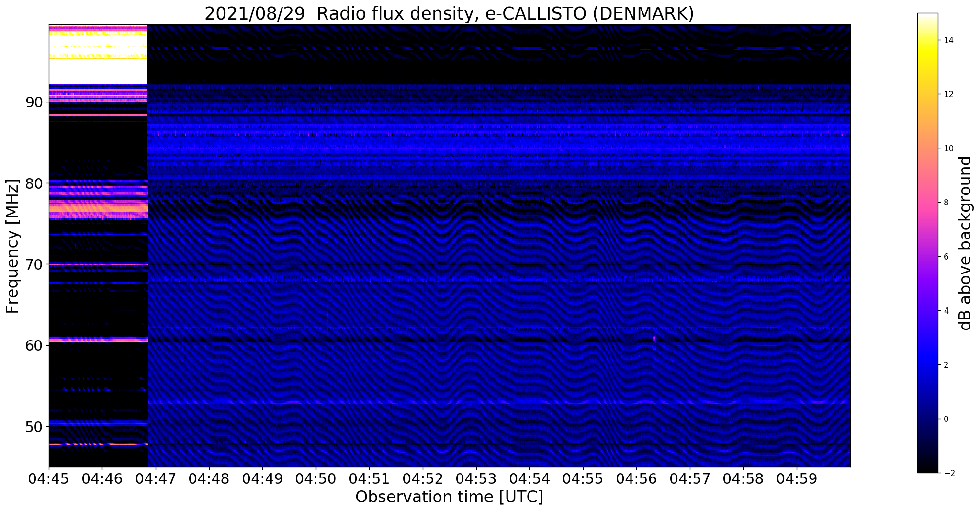
Task: Click the 04:54 time tick label
Action: click(x=529, y=478)
